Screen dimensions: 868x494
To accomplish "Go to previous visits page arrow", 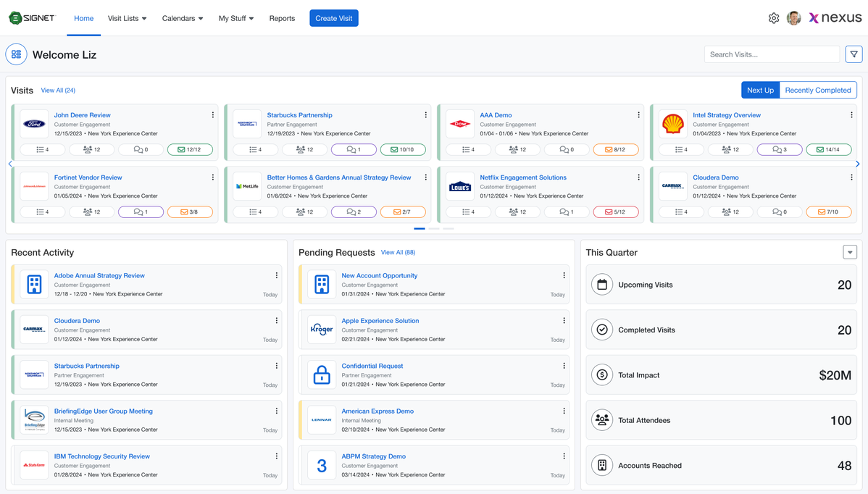I will point(10,164).
